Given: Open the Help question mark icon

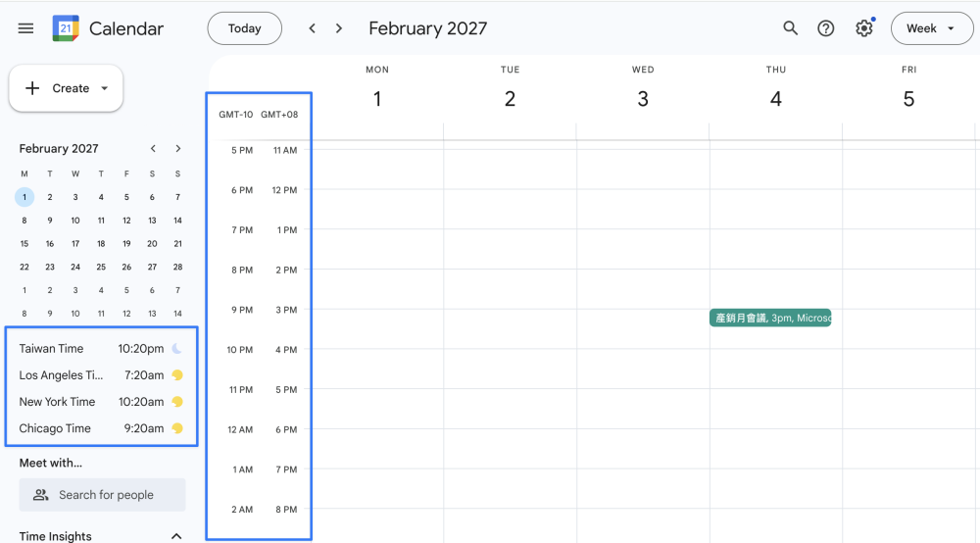Looking at the screenshot, I should pyautogui.click(x=825, y=28).
